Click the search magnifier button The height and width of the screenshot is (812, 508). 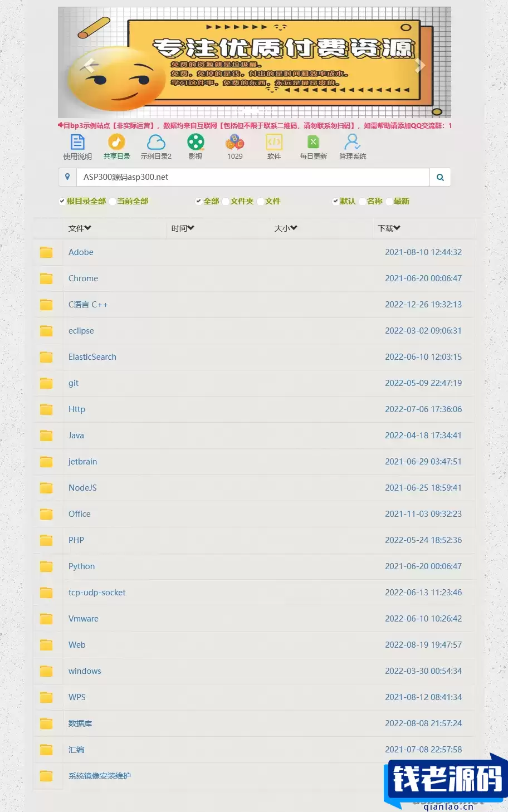tap(440, 177)
